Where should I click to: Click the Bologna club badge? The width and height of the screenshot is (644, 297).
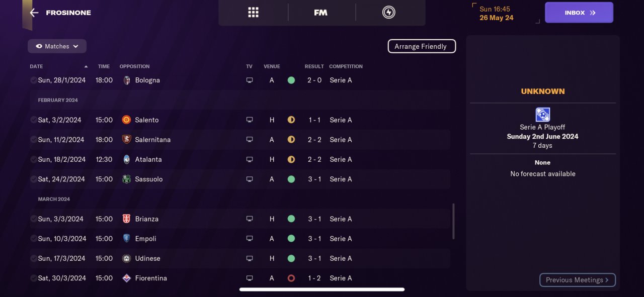(127, 80)
